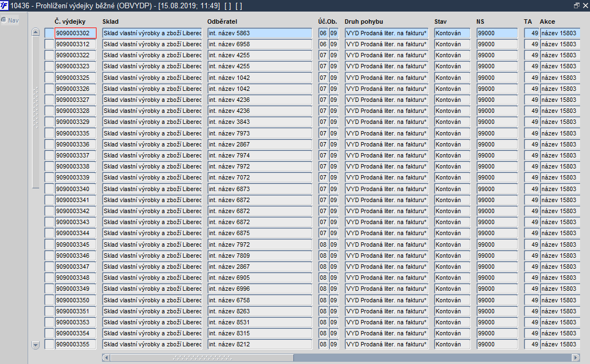This screenshot has height=364, width=590.
Task: Tick the row checkbox for 9090003340
Action: 49,189
